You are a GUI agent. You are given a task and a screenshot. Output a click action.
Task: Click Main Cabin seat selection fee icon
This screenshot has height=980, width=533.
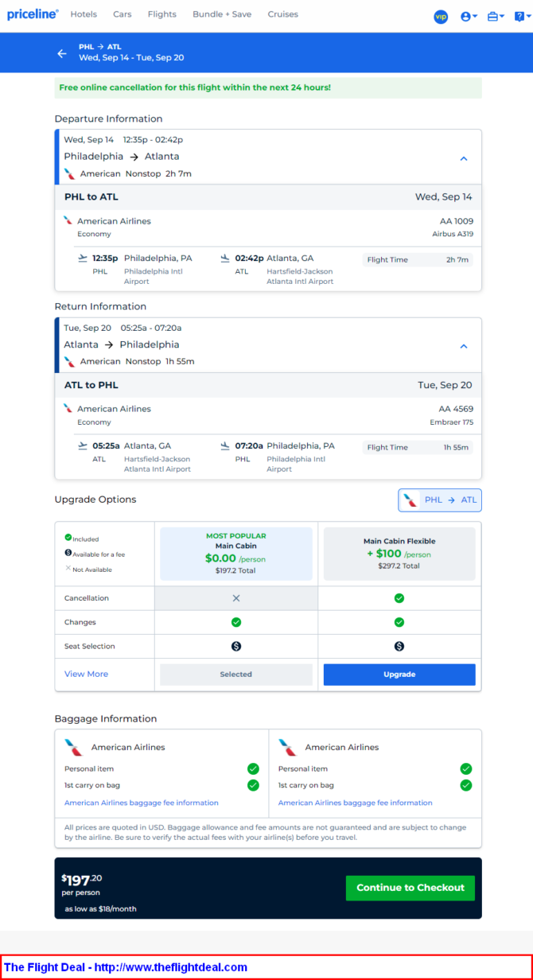[x=236, y=646]
